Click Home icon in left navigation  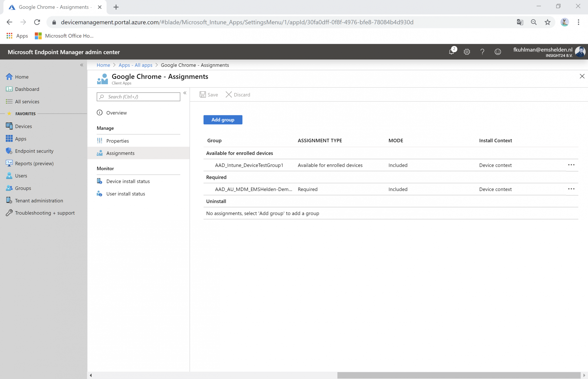(9, 77)
